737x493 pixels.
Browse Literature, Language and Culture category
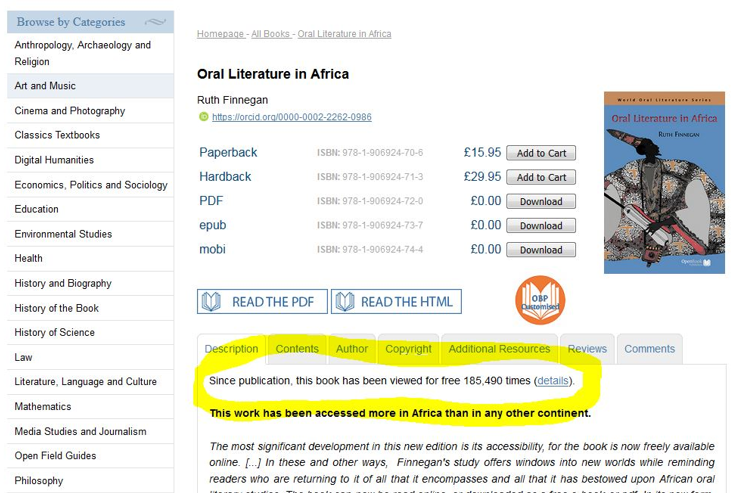click(x=90, y=382)
